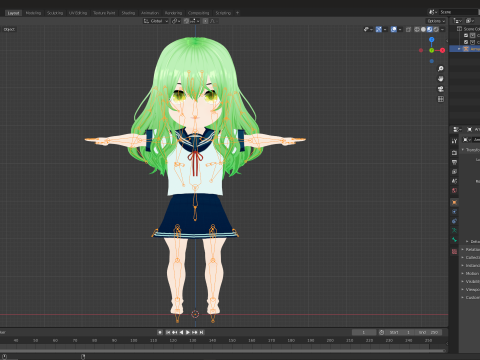Viewport: 480px width, 360px height.
Task: Expand the Motion Paths panel
Action: pyautogui.click(x=463, y=273)
